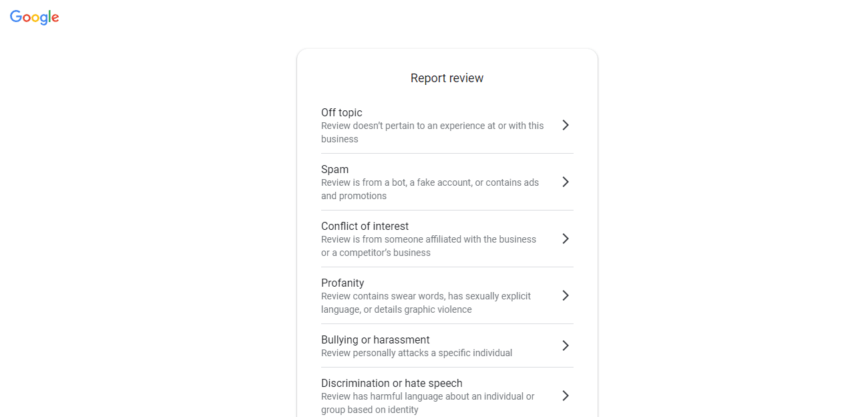Click the arrow beside Discrimination or hate speech
This screenshot has height=417, width=868.
point(566,396)
